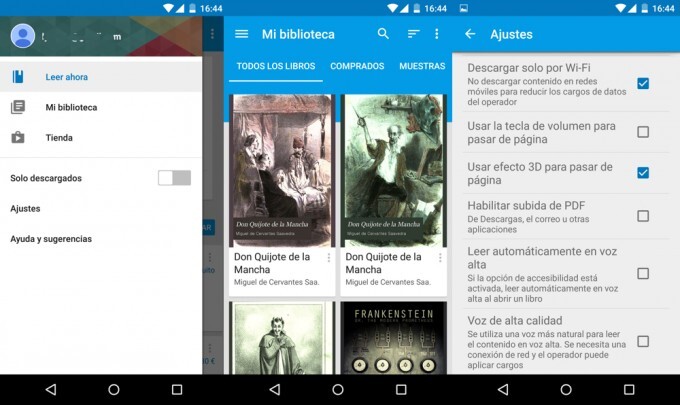Screen dimensions: 680x405
Task: Open the options menu of the right Don Quijote book
Action: pyautogui.click(x=439, y=258)
